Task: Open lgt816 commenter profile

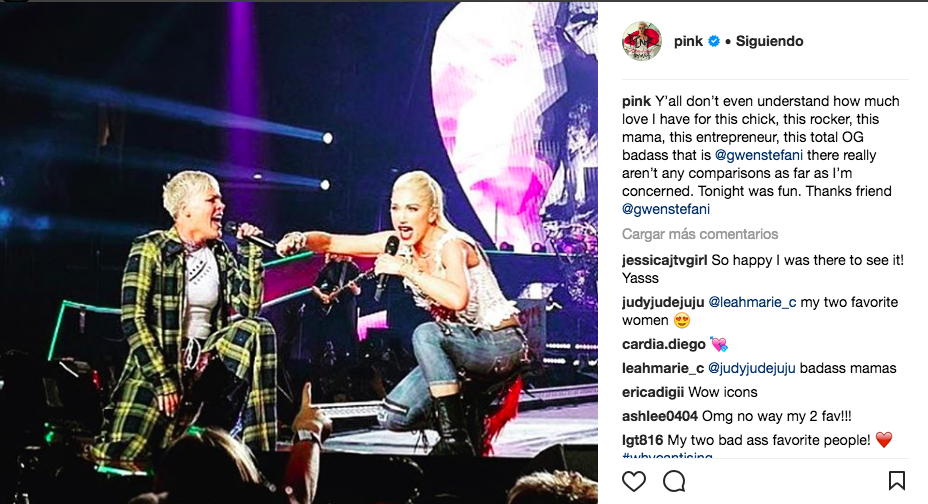Action: (x=643, y=441)
